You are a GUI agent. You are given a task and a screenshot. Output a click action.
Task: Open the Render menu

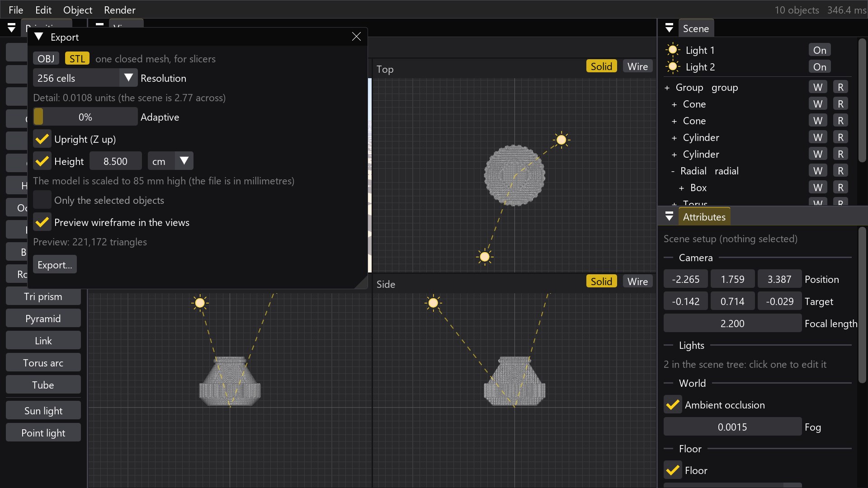click(x=119, y=10)
